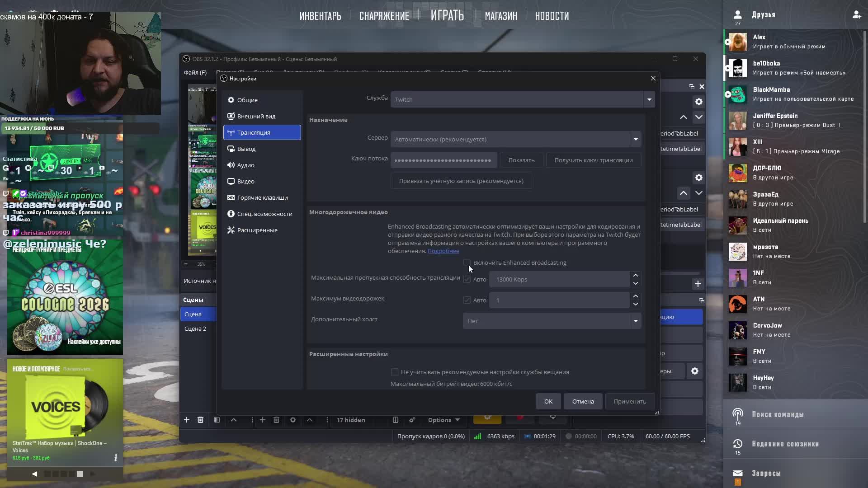The image size is (868, 488).
Task: Click Получить ключ трансляции button
Action: [x=594, y=160]
